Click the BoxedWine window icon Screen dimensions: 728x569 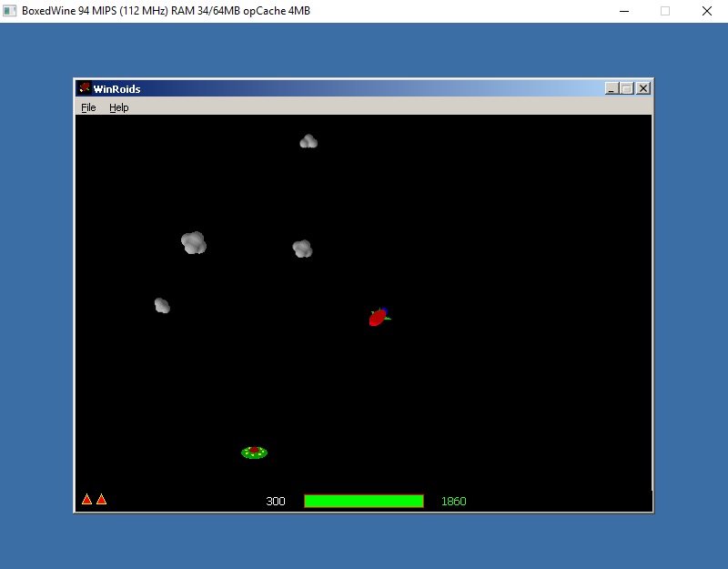coord(9,11)
